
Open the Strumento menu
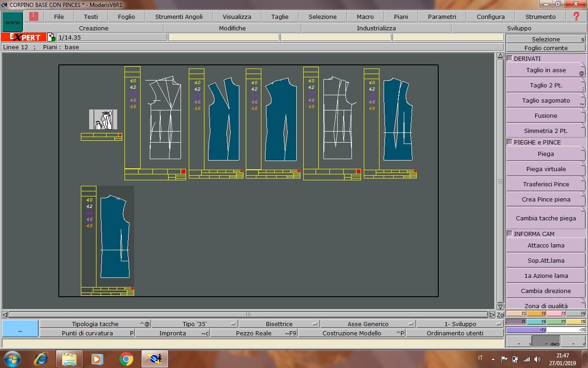541,17
